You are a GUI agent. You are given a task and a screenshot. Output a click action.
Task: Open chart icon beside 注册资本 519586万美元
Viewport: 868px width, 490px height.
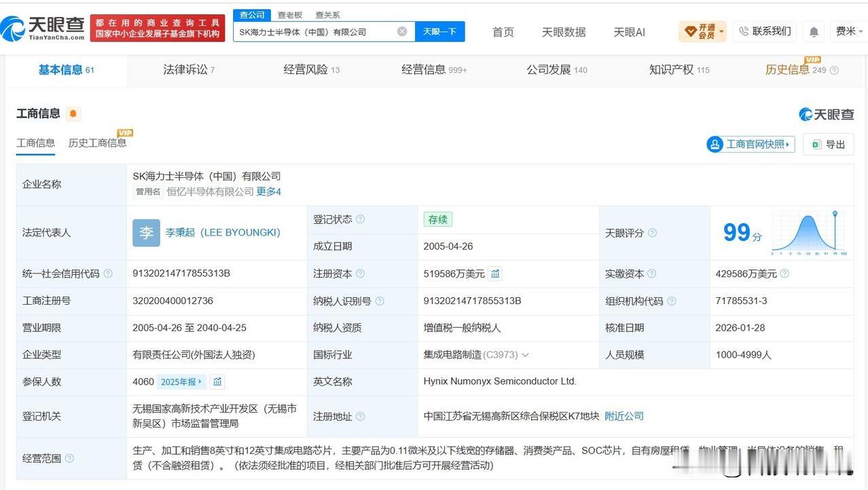[495, 274]
